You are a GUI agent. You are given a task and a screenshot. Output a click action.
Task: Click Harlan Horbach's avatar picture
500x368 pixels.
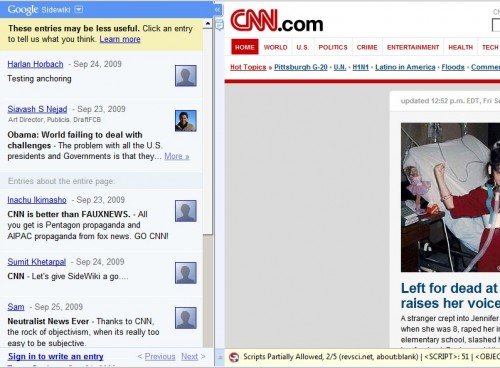tap(186, 76)
